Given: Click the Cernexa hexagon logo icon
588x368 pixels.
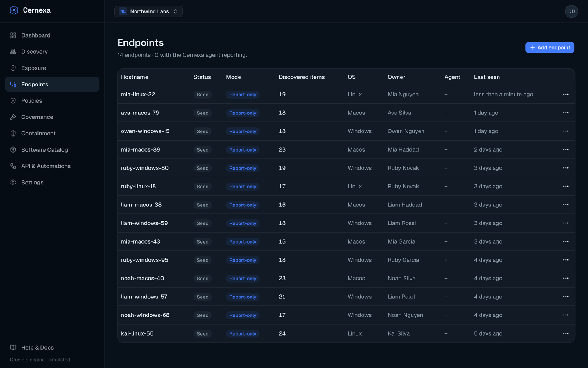Looking at the screenshot, I should (14, 10).
